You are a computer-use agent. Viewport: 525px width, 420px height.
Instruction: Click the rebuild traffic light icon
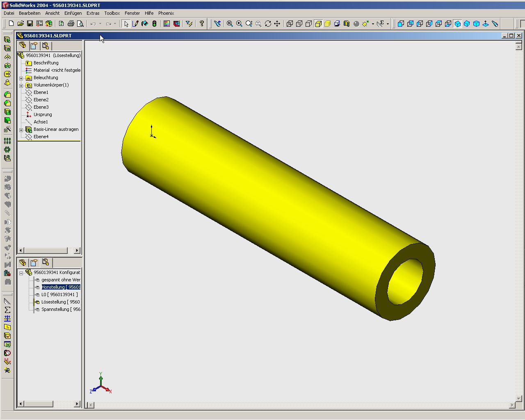154,24
